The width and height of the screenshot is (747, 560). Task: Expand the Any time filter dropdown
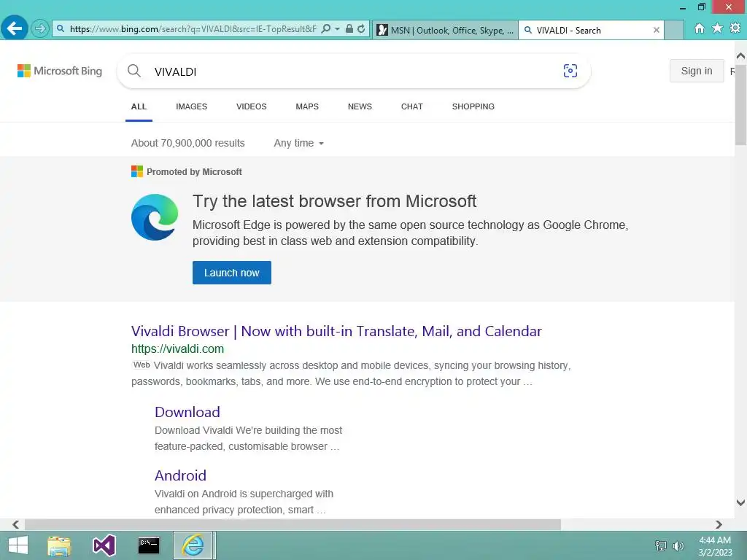298,144
